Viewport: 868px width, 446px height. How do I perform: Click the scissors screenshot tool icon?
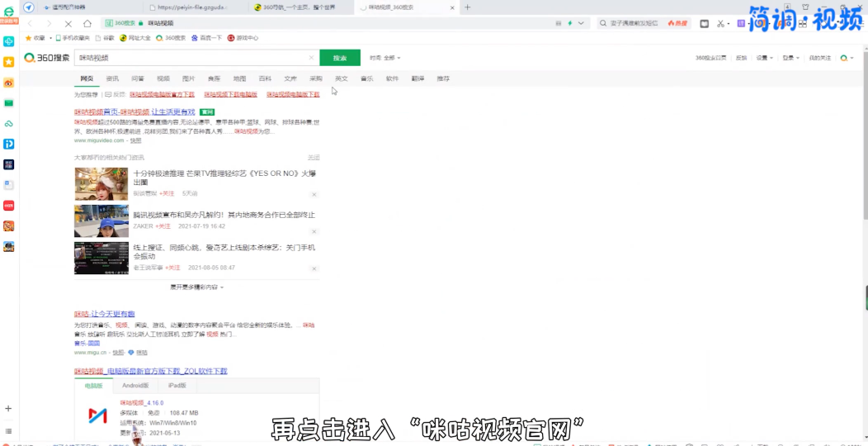[x=719, y=24]
